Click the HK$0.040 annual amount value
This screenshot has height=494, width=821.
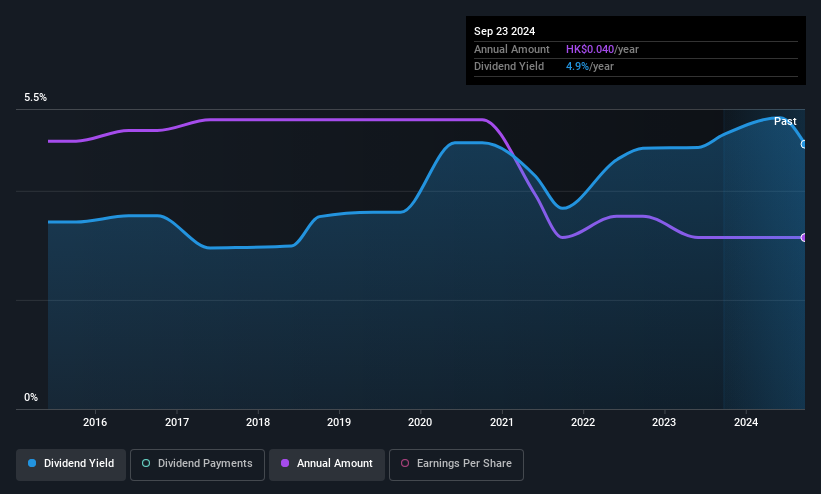(x=590, y=49)
